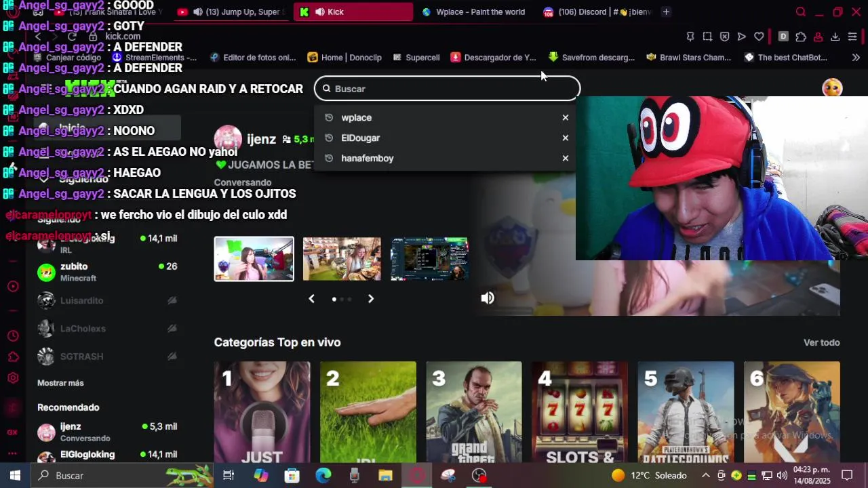The height and width of the screenshot is (488, 868).
Task: Open 'Descargador de Y...' bookmark
Action: click(494, 58)
